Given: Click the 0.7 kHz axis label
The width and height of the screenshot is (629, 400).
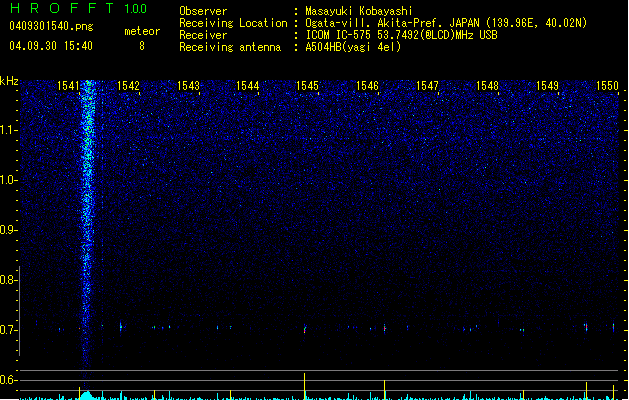Looking at the screenshot, I should (8, 330).
